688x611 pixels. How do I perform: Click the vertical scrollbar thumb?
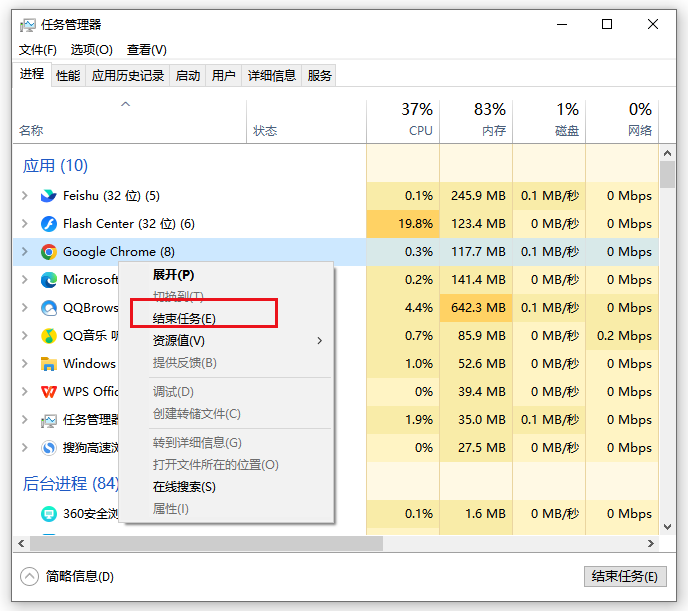(667, 175)
